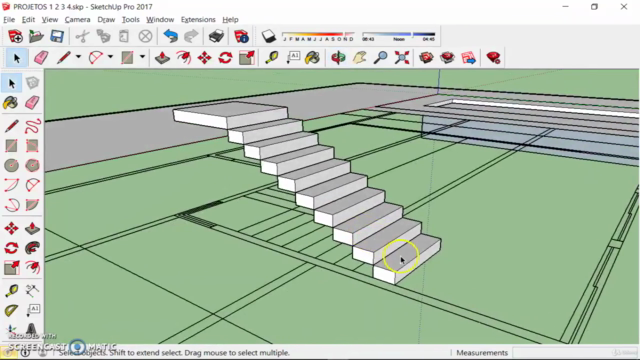Image resolution: width=640 pixels, height=360 pixels.
Task: Activate Push/Pull in the top toolbar
Action: [x=162, y=58]
